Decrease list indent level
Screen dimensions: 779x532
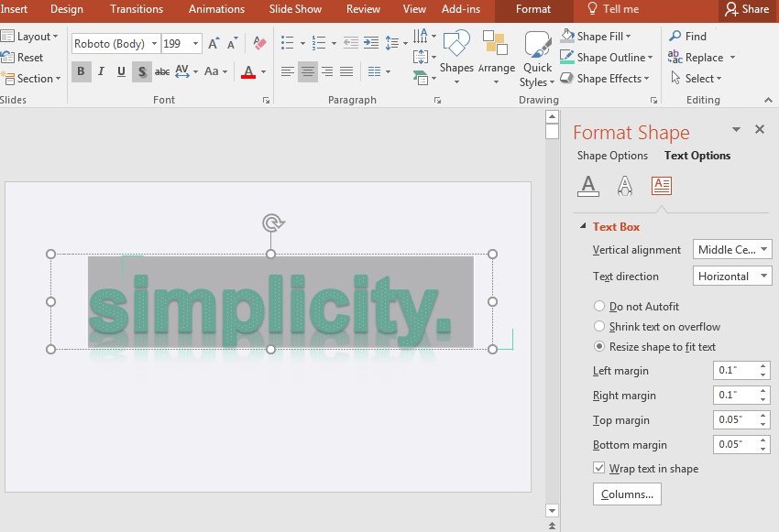point(351,43)
